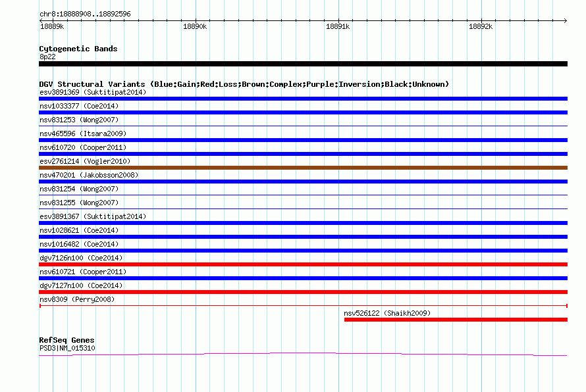This screenshot has width=586, height=392.
Task: Click the Cytogenetic Bands track title
Action: coord(78,49)
